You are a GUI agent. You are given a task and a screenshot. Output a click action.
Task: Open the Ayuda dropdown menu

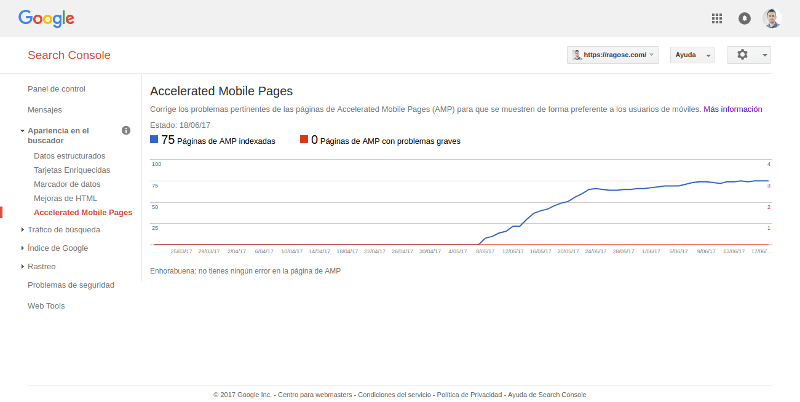pyautogui.click(x=692, y=55)
